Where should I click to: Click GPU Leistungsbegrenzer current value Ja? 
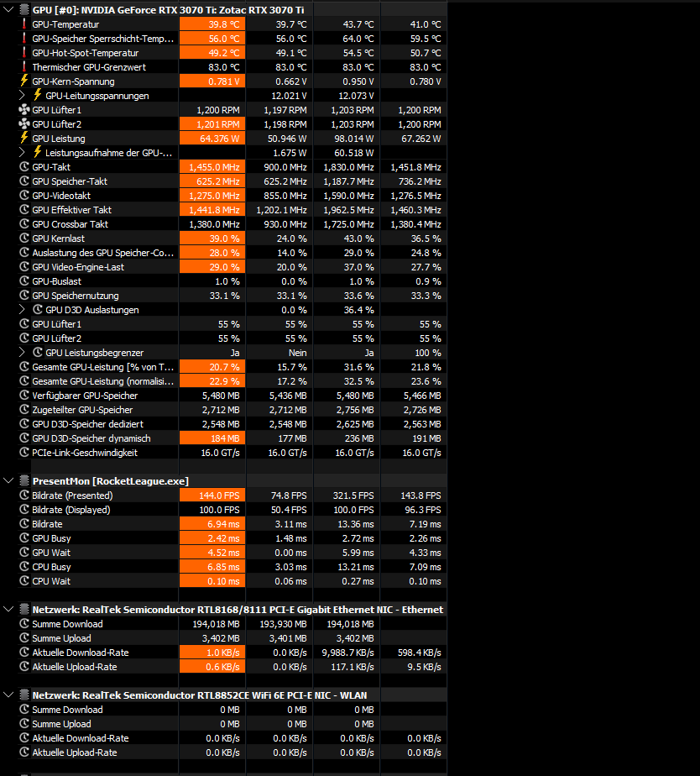(234, 353)
